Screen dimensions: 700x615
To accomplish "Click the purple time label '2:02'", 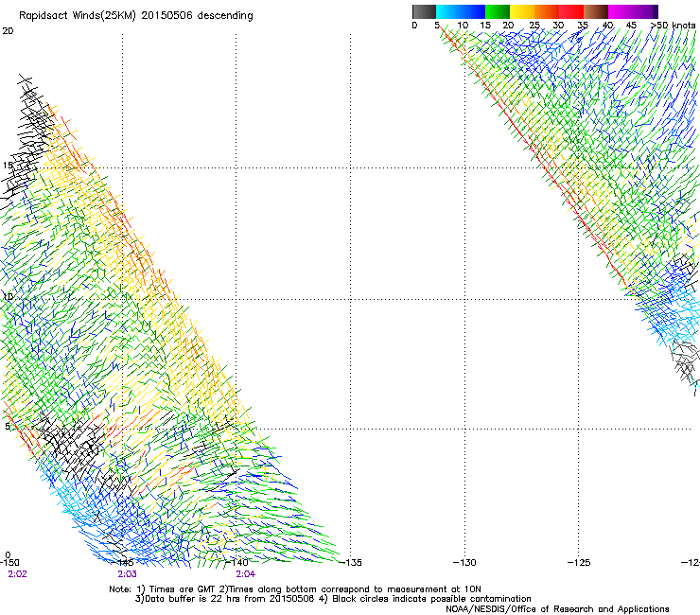I will (x=17, y=574).
